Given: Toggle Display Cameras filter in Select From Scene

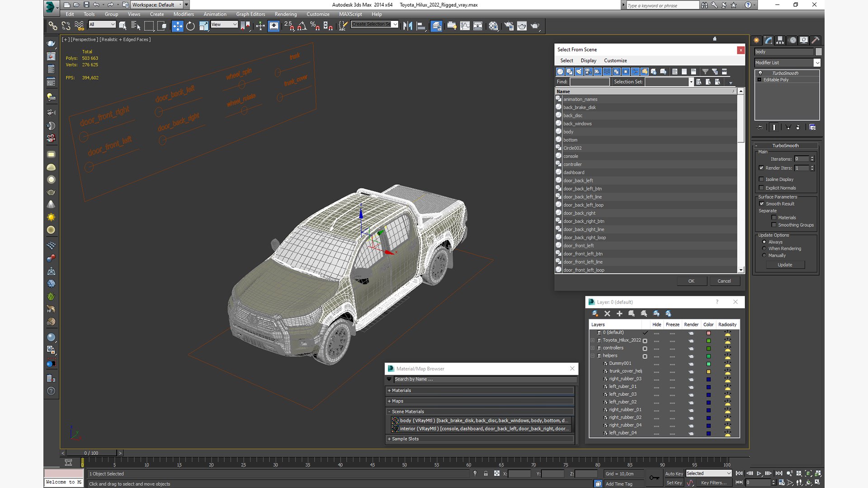Looking at the screenshot, I should (x=588, y=72).
